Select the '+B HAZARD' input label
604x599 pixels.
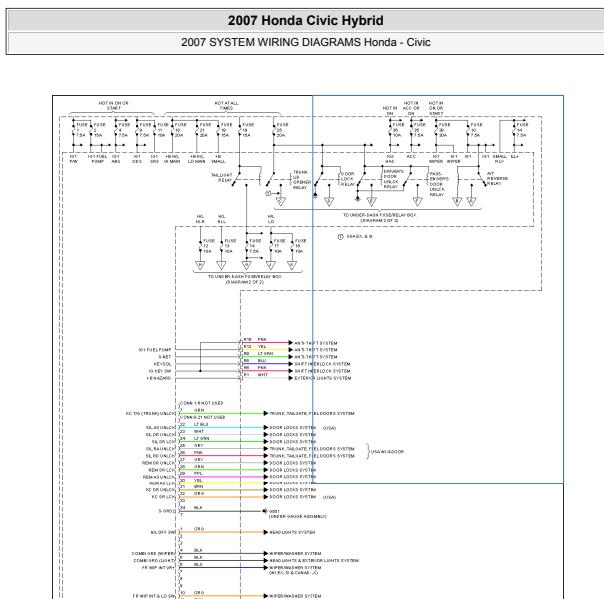tap(158, 378)
